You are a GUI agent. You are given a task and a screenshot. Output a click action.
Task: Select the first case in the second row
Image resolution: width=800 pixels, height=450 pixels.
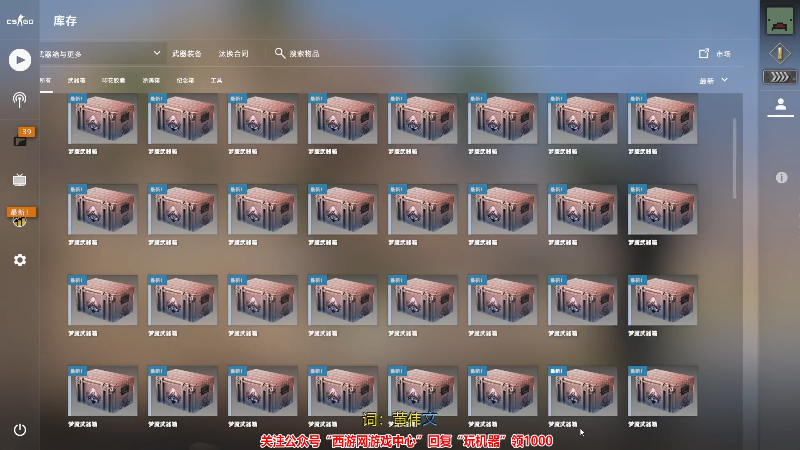103,209
